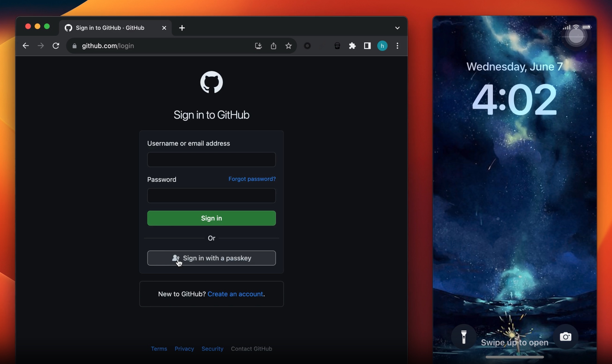The width and height of the screenshot is (612, 364).
Task: Open the Extensions puzzle piece menu
Action: (x=352, y=46)
